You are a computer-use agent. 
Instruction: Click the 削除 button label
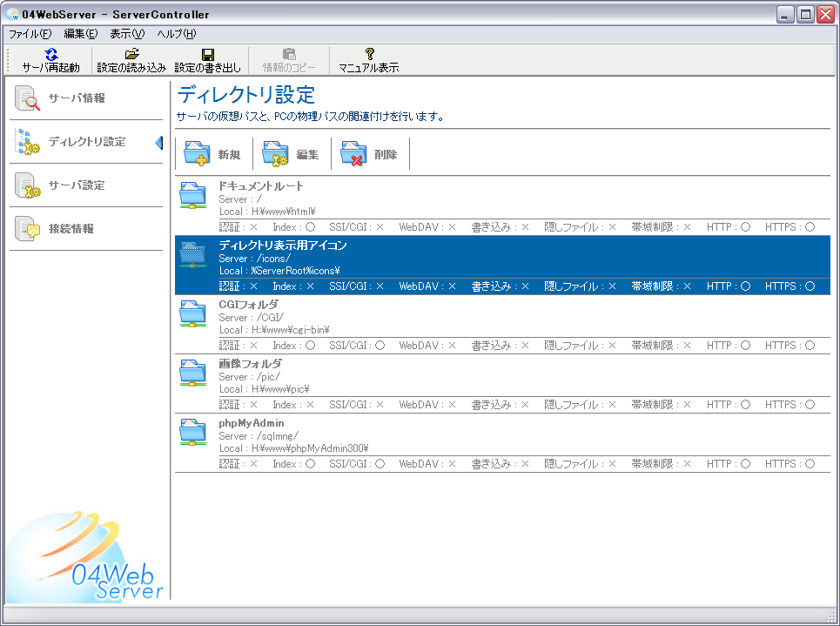coord(386,154)
